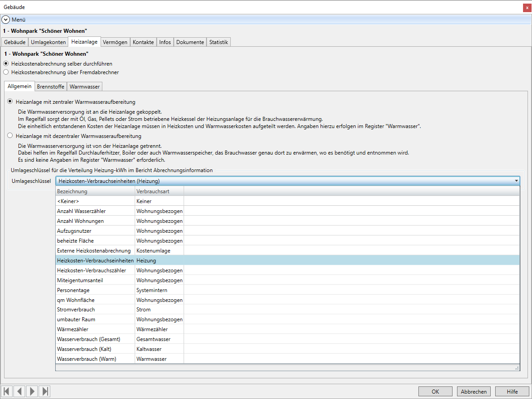Click the dropdown resize grip corner
The height and width of the screenshot is (399, 532).
coord(517,368)
